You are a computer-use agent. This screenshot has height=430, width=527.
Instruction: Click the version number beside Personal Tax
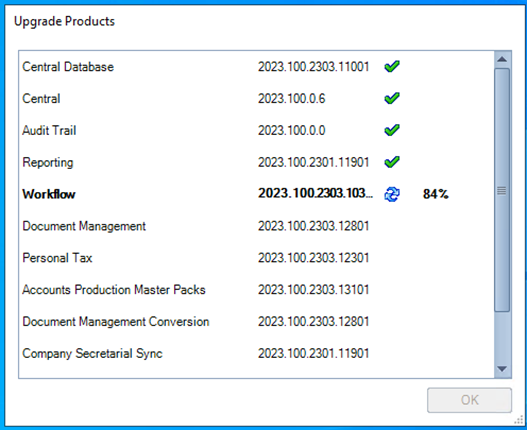click(314, 258)
